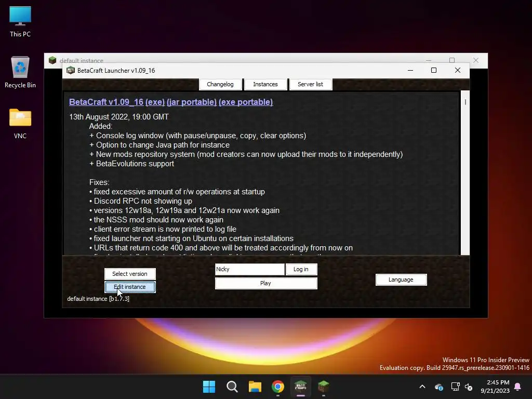Open File Explorer from taskbar
Screen dimensions: 532x399
(255, 387)
